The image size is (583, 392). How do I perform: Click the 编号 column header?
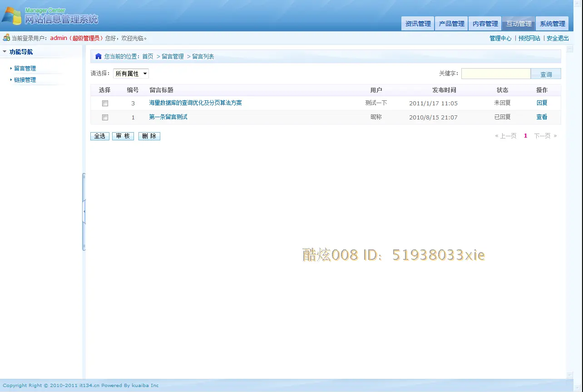133,90
